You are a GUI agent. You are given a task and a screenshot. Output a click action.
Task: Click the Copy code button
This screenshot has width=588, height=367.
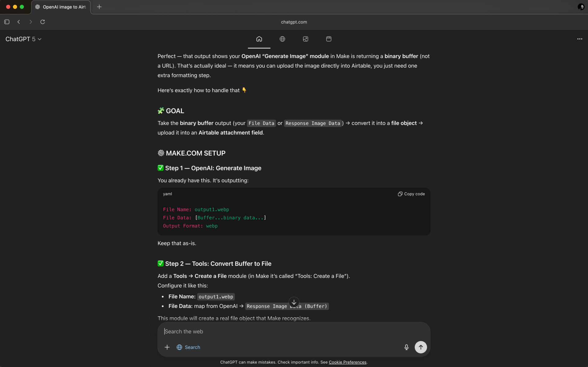411,194
